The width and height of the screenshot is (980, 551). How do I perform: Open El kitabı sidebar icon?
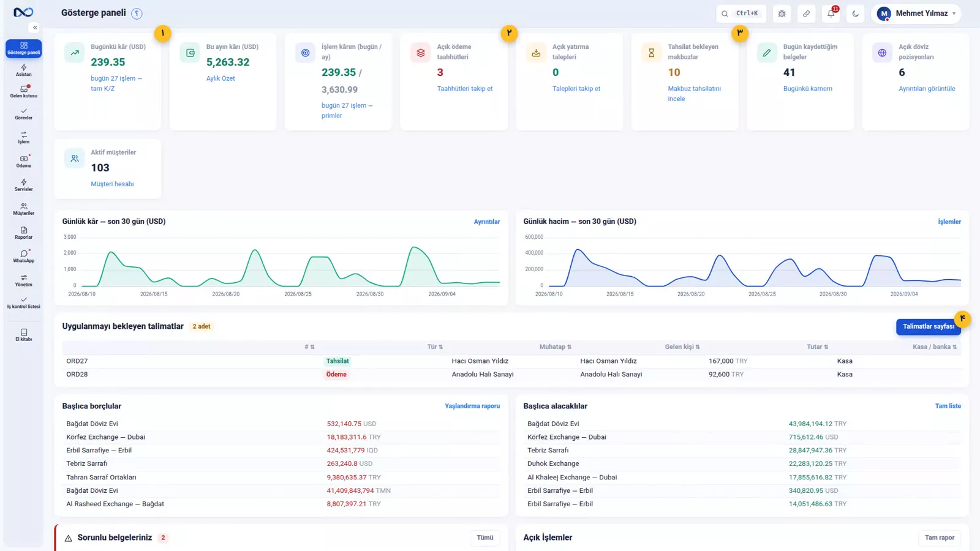pos(23,335)
